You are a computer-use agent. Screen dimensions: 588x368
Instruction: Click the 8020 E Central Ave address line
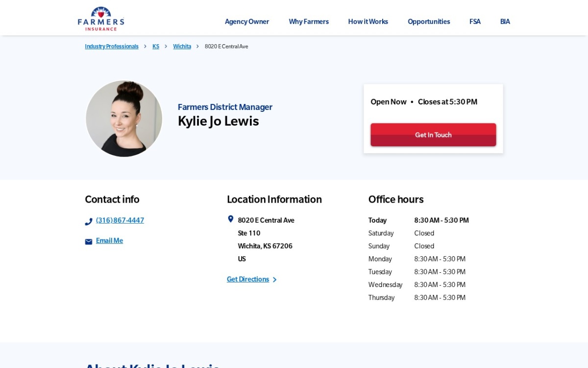266,221
